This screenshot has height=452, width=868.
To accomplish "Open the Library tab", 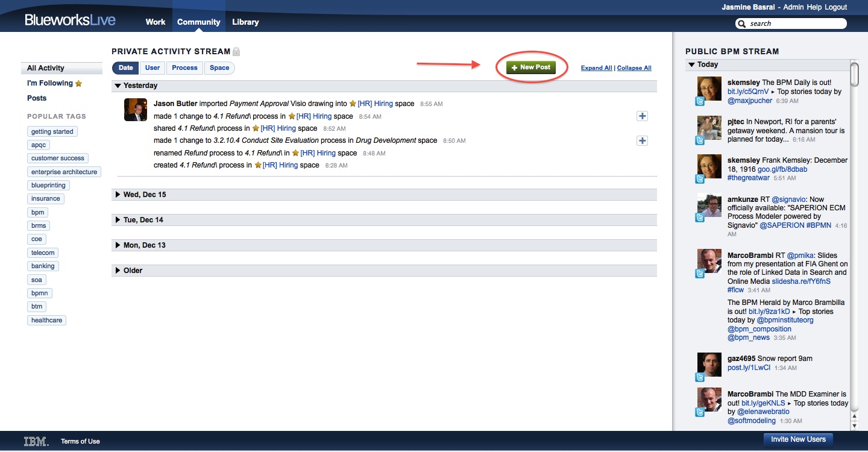I will coord(245,22).
